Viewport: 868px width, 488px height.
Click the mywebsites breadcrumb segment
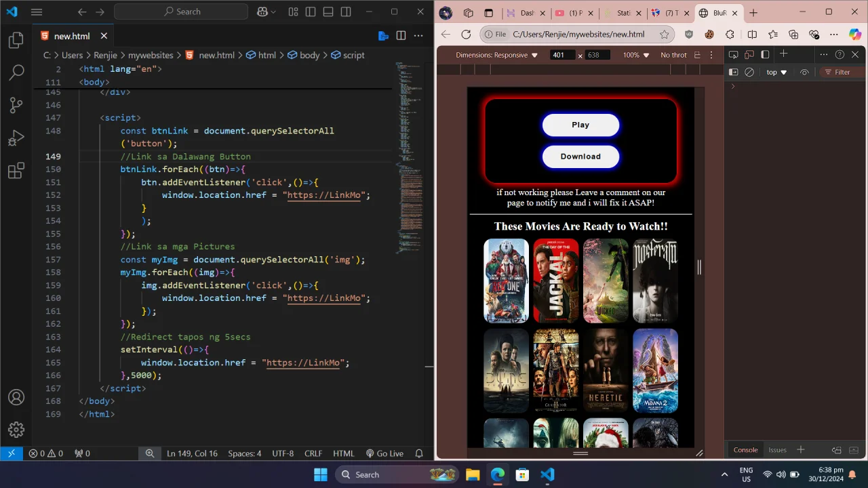pyautogui.click(x=151, y=55)
